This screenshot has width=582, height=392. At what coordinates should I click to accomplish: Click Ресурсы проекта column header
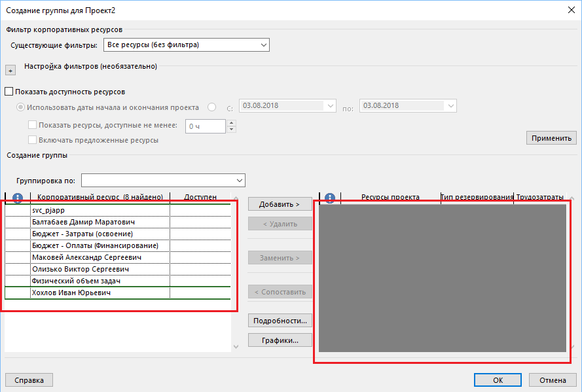(390, 197)
